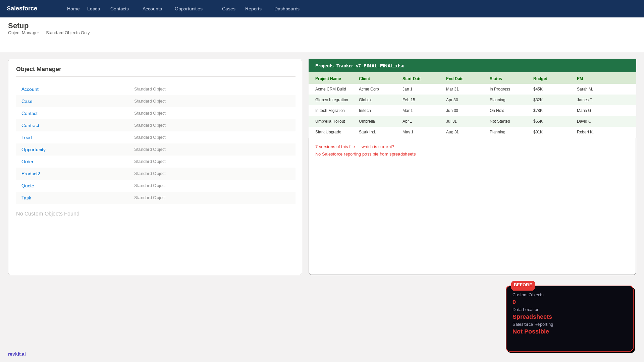
Task: Go to the Leads tab
Action: coord(94,9)
